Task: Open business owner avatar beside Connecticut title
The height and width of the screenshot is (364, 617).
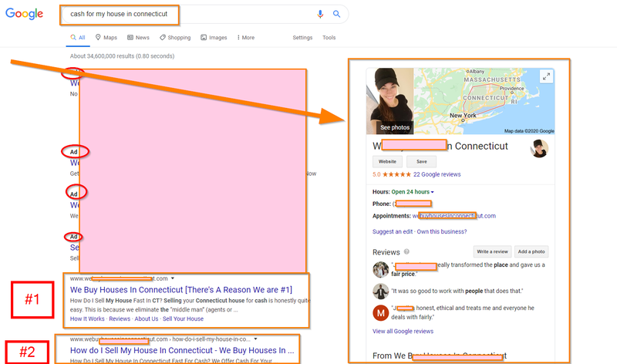Action: click(539, 148)
